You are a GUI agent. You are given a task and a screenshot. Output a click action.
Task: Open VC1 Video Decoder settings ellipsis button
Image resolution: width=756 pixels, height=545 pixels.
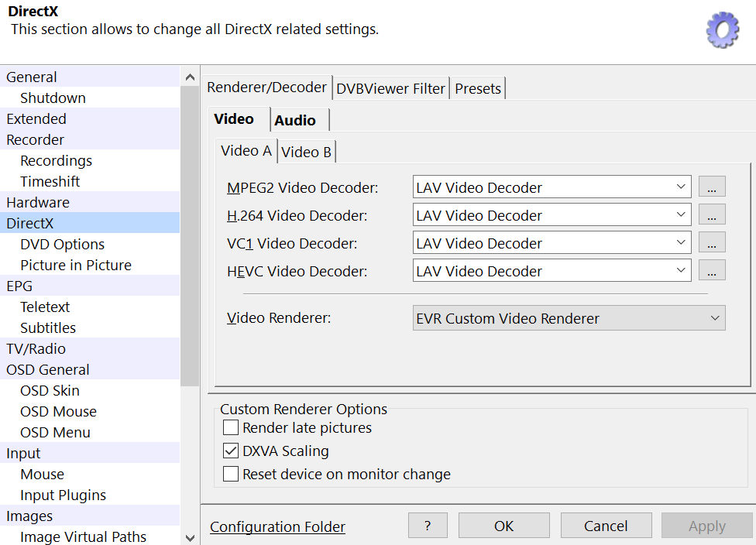tap(712, 243)
